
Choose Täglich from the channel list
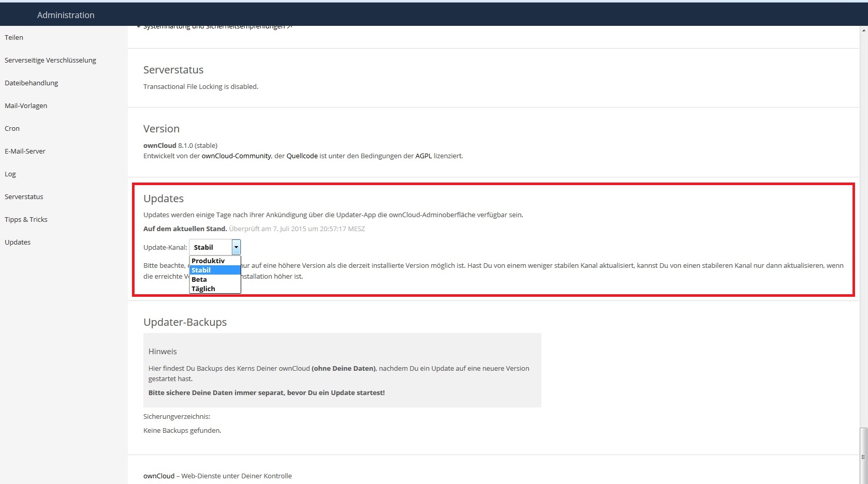[x=215, y=289]
